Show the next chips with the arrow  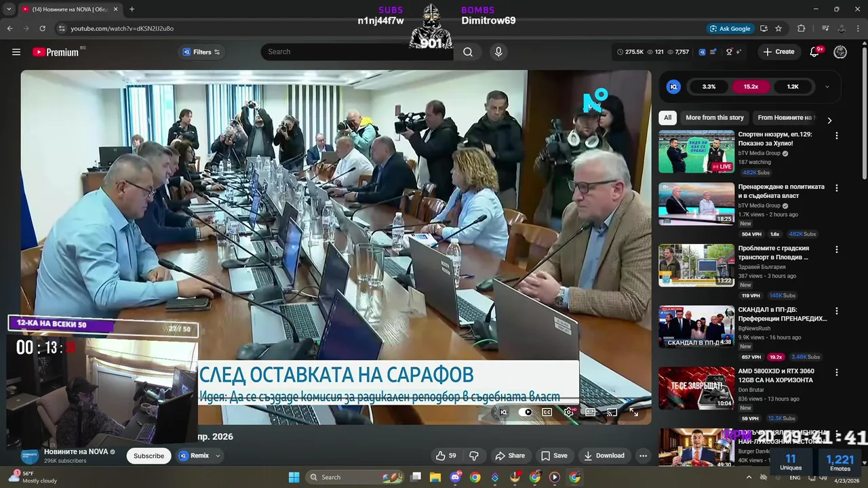(829, 120)
